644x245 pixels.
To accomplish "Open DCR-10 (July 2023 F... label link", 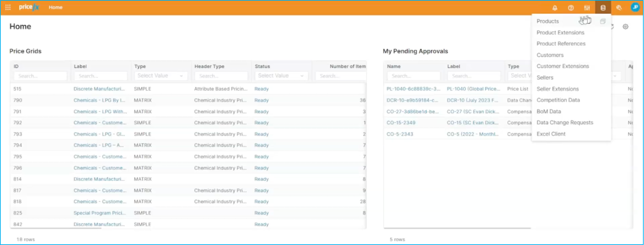I will click(473, 100).
